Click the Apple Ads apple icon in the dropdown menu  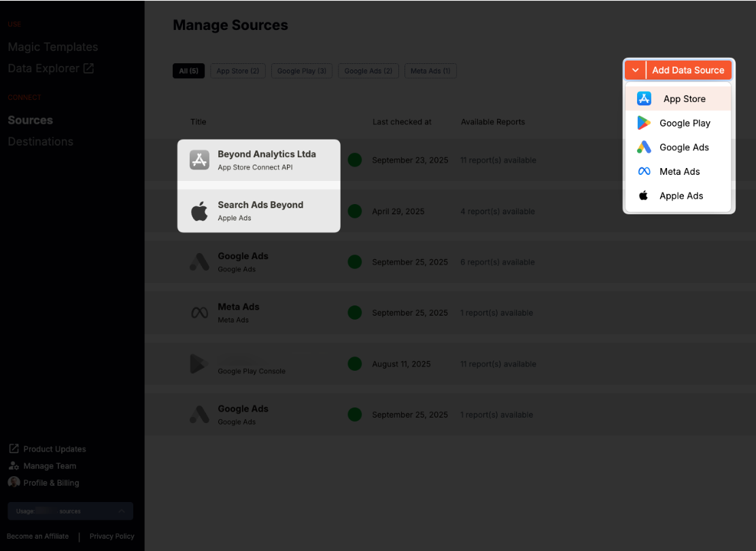click(x=644, y=195)
